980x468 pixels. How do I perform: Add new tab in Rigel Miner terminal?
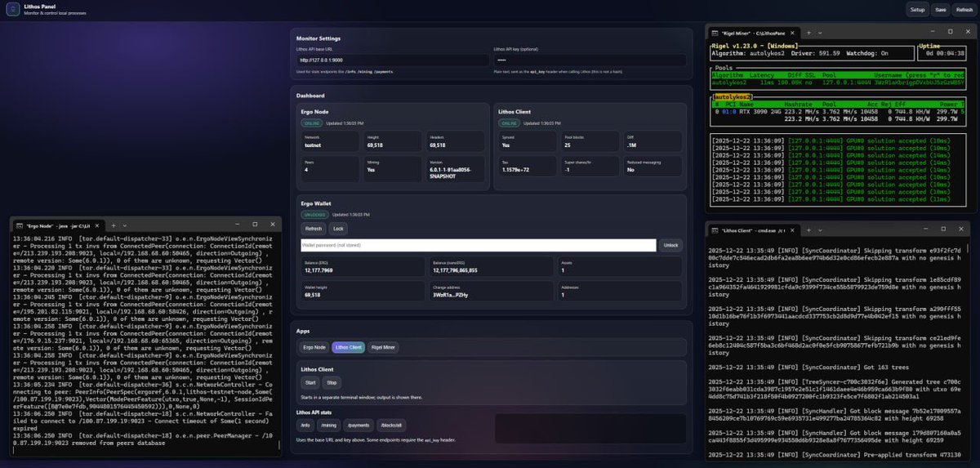click(x=809, y=32)
